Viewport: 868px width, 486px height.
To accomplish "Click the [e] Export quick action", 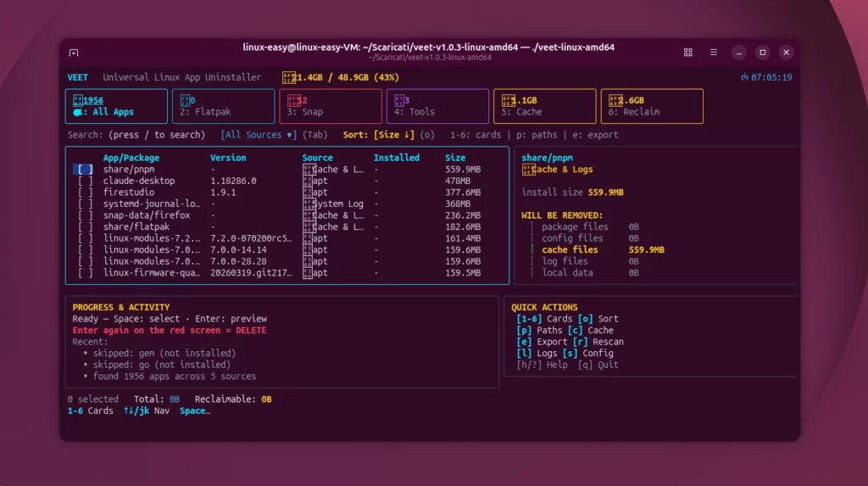I will (542, 342).
